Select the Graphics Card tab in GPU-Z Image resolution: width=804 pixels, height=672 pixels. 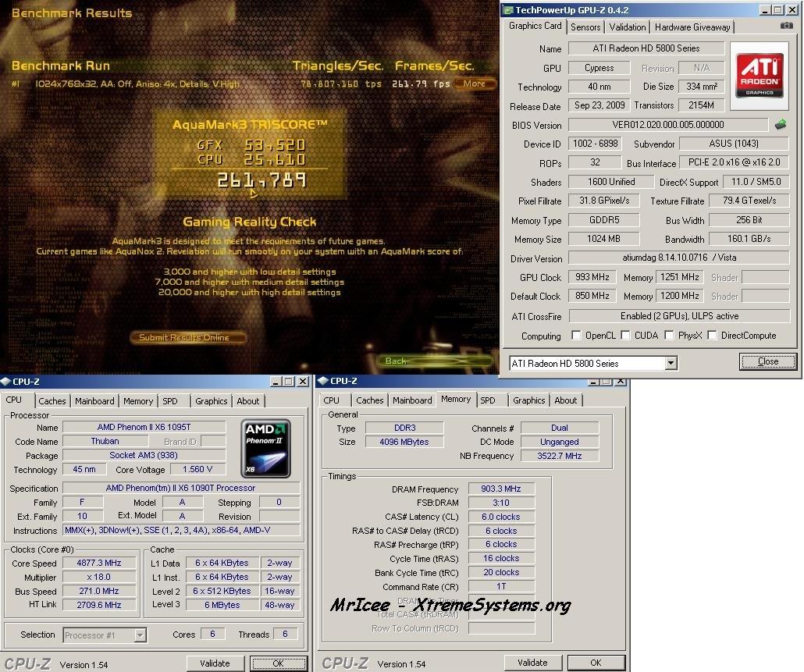click(x=535, y=26)
